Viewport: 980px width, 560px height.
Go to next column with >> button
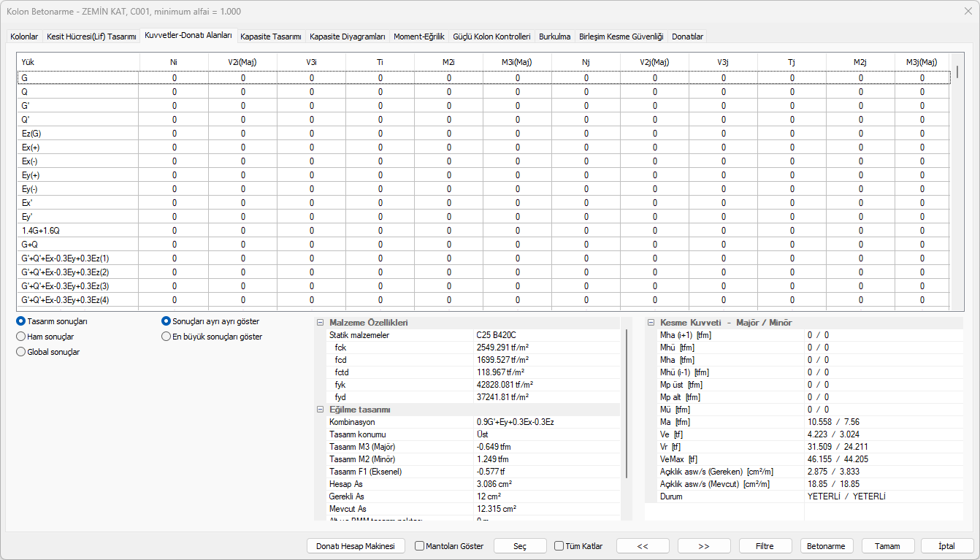pos(704,545)
